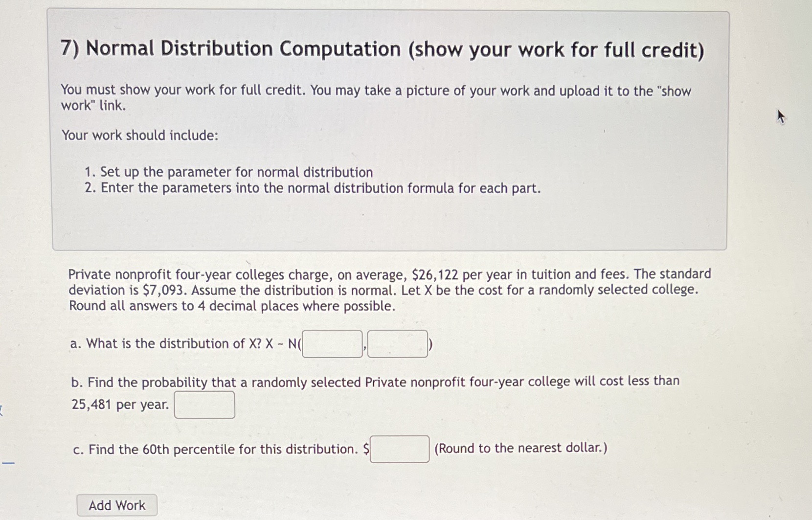Click the dash mark at the left margin
The height and width of the screenshot is (520, 812).
(x=9, y=462)
